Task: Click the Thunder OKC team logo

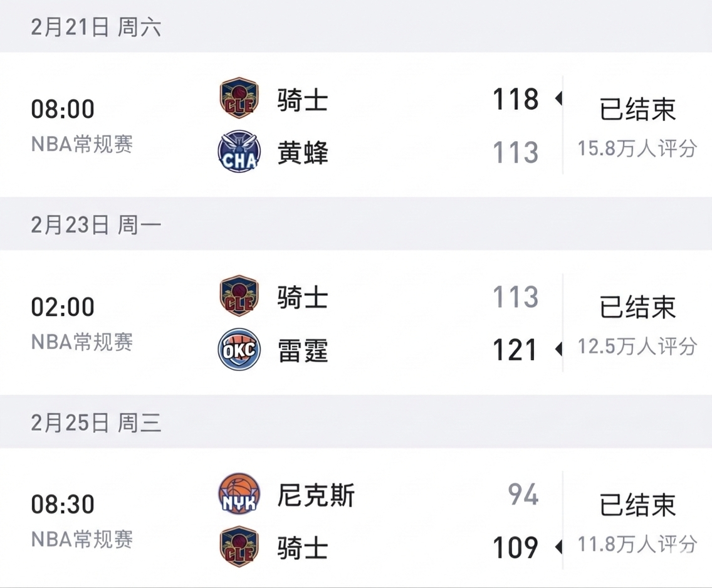Action: [238, 350]
